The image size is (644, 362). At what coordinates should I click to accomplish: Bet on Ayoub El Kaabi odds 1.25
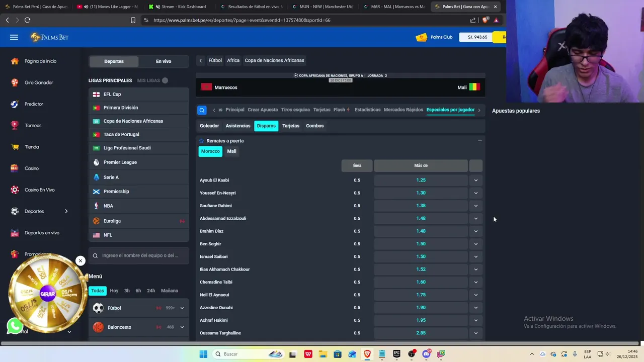[x=421, y=180]
